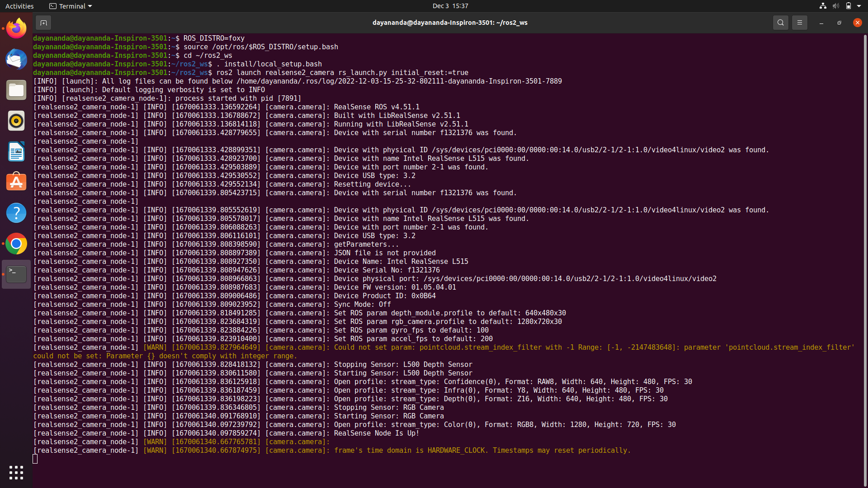
Task: Launch Firefox from the dock
Action: 16,28
